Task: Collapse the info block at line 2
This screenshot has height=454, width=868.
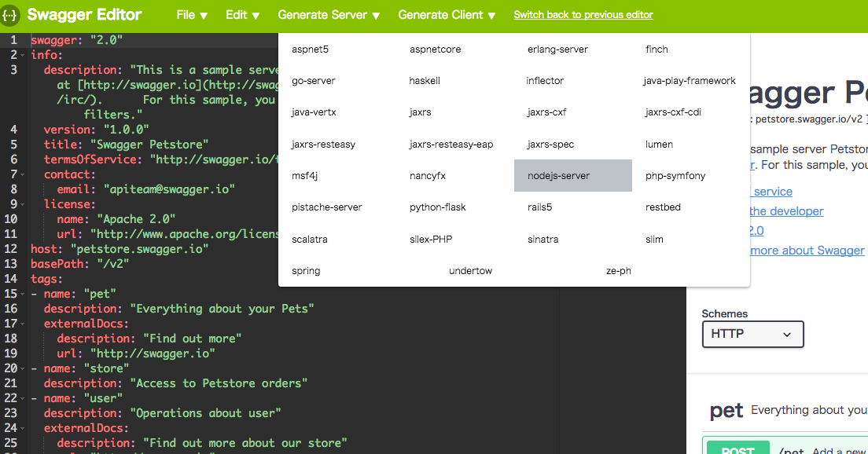Action: click(x=22, y=55)
